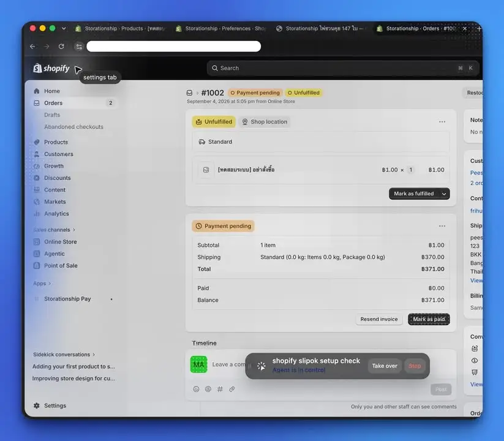The width and height of the screenshot is (504, 441).
Task: Reload the browser page
Action: point(61,47)
